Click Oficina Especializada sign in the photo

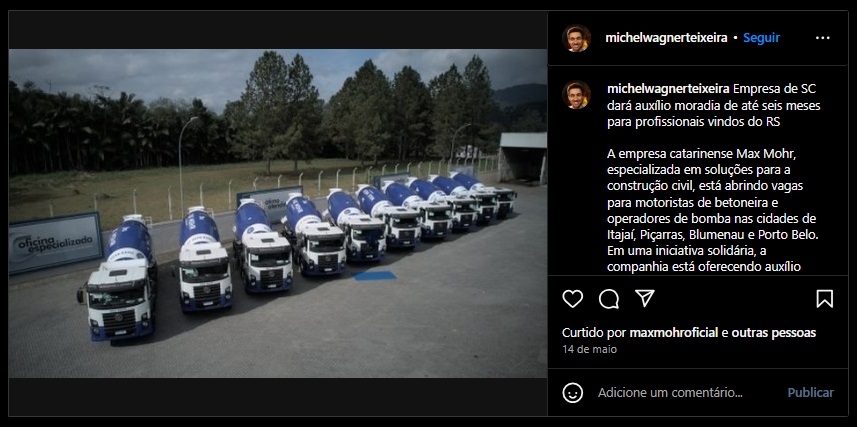click(x=56, y=243)
